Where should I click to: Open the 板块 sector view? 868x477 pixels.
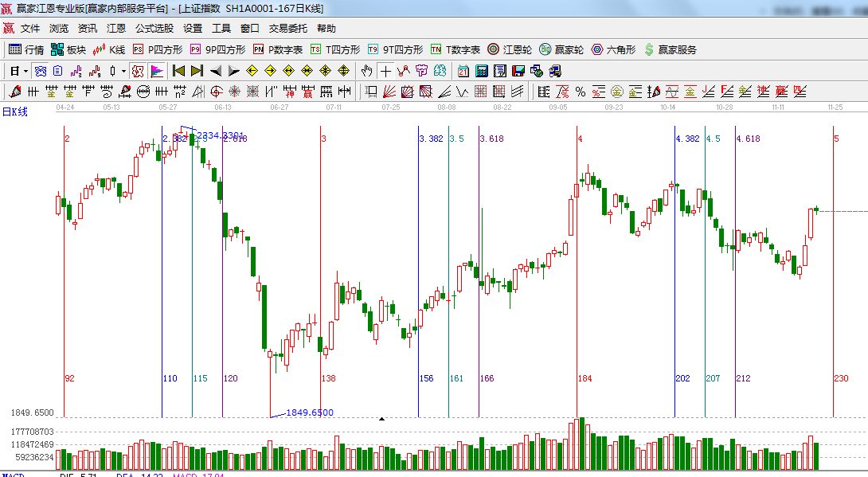point(68,49)
